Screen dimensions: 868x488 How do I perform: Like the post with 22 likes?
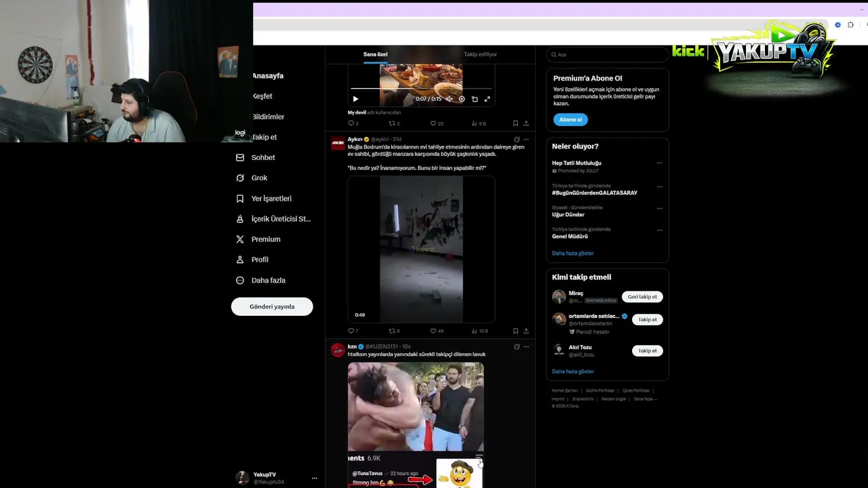(x=437, y=123)
